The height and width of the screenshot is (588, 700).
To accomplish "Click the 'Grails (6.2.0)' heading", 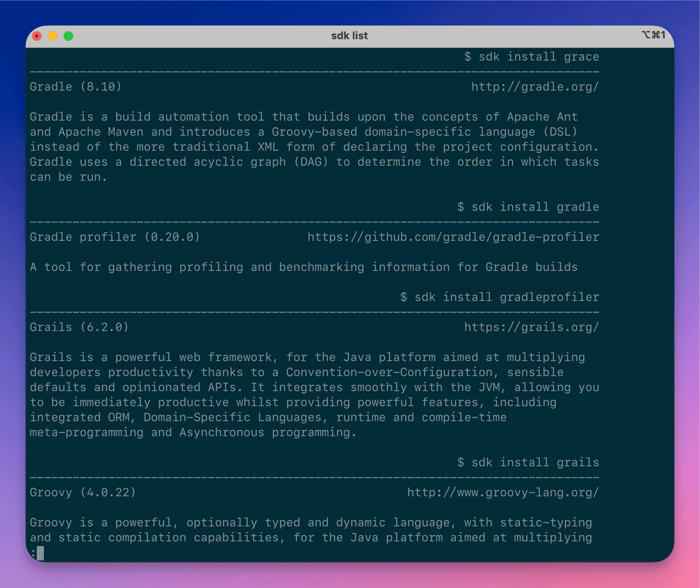I will click(x=79, y=327).
